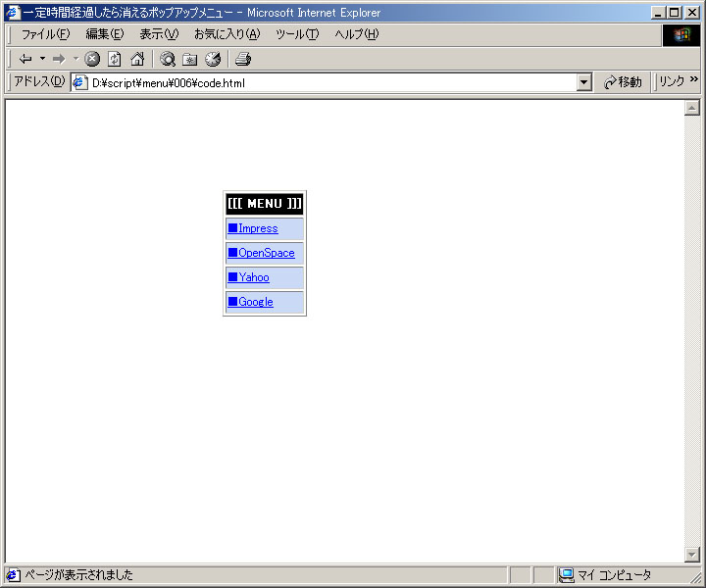Viewport: 706px width, 588px height.
Task: Click the status bar page icon
Action: pyautogui.click(x=13, y=575)
